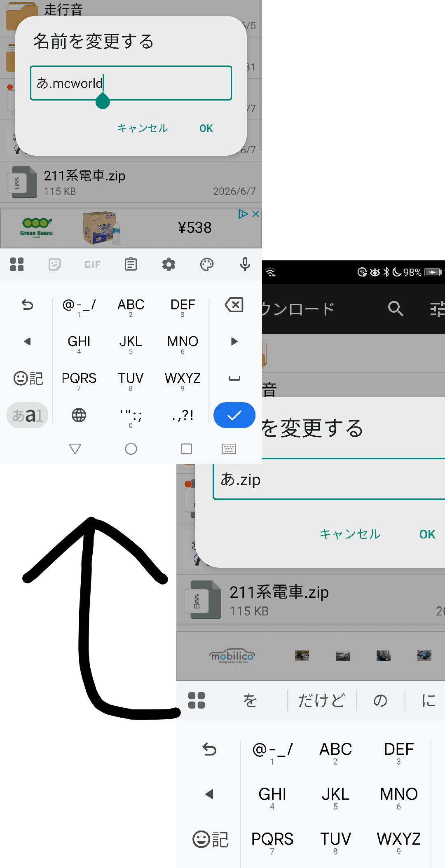Tap キャンセル in the あ.mcworld rename dialog
The height and width of the screenshot is (868, 445).
pos(143,128)
